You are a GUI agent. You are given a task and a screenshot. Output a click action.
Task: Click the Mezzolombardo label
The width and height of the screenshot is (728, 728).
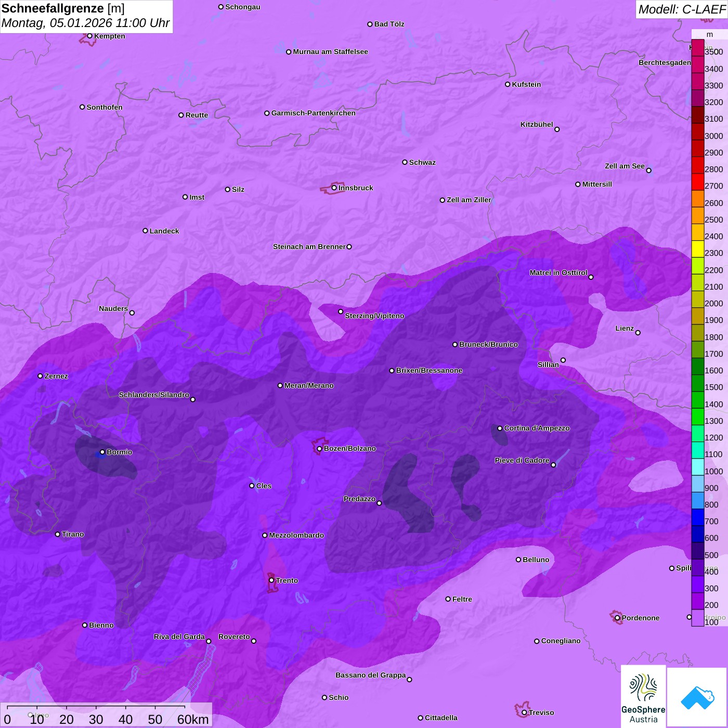click(296, 535)
